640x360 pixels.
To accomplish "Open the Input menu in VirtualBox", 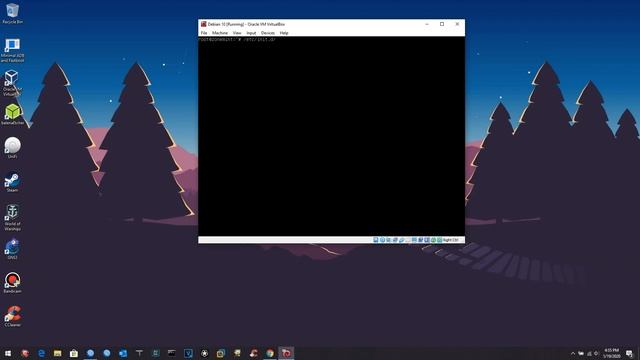I will [x=251, y=33].
